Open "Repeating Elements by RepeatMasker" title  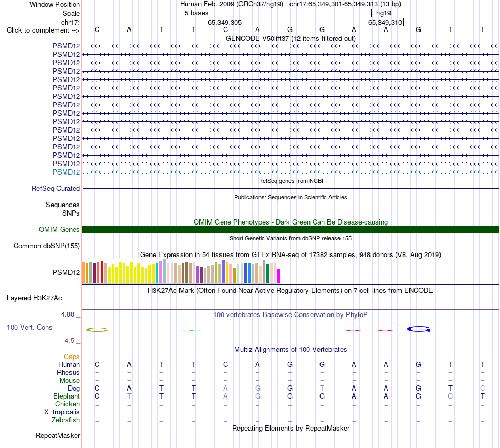(291, 428)
